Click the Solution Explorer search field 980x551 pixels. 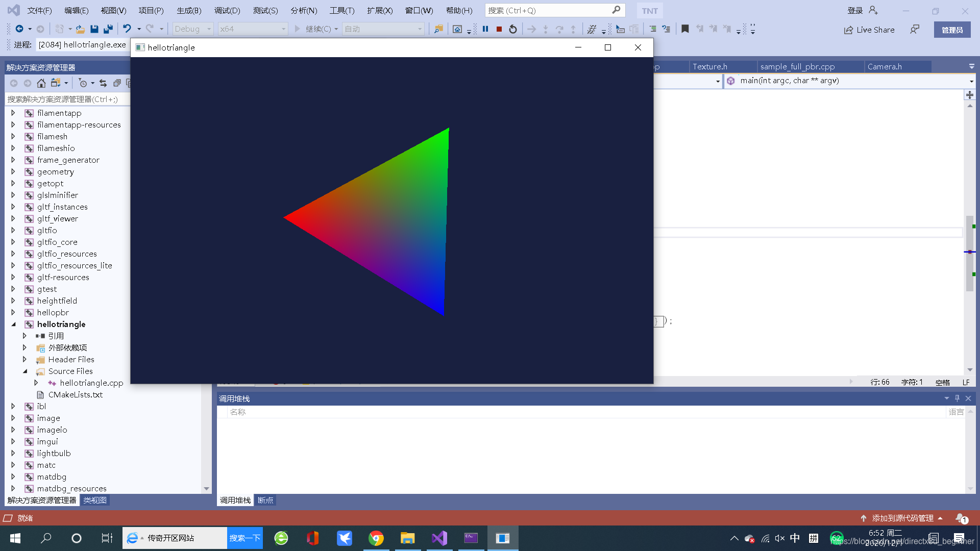pos(66,99)
